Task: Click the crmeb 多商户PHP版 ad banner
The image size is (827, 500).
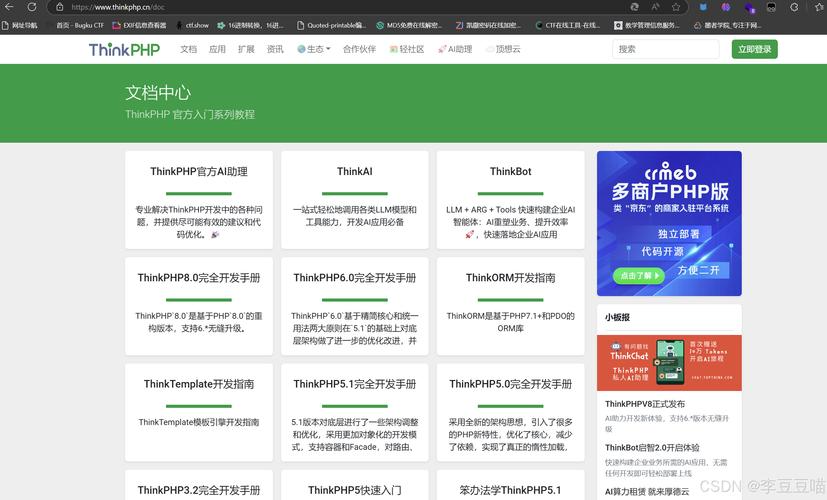Action: point(669,223)
